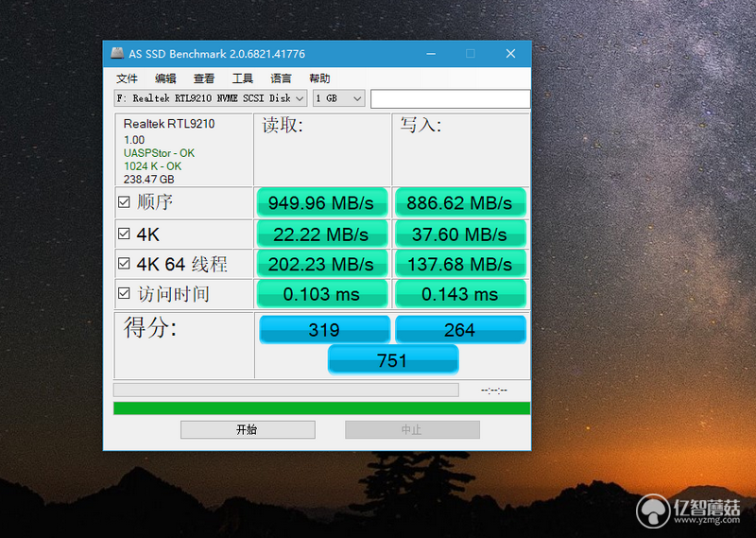Click the 1.00 firmware version text
This screenshot has width=756, height=538.
[x=134, y=140]
